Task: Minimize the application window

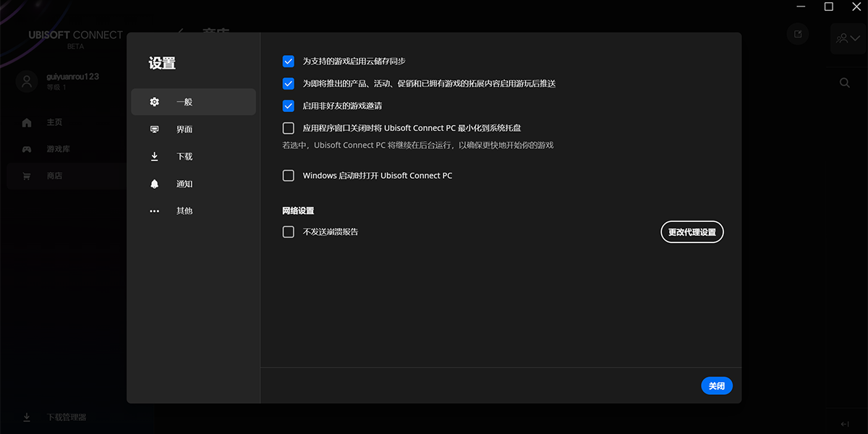Action: tap(801, 7)
